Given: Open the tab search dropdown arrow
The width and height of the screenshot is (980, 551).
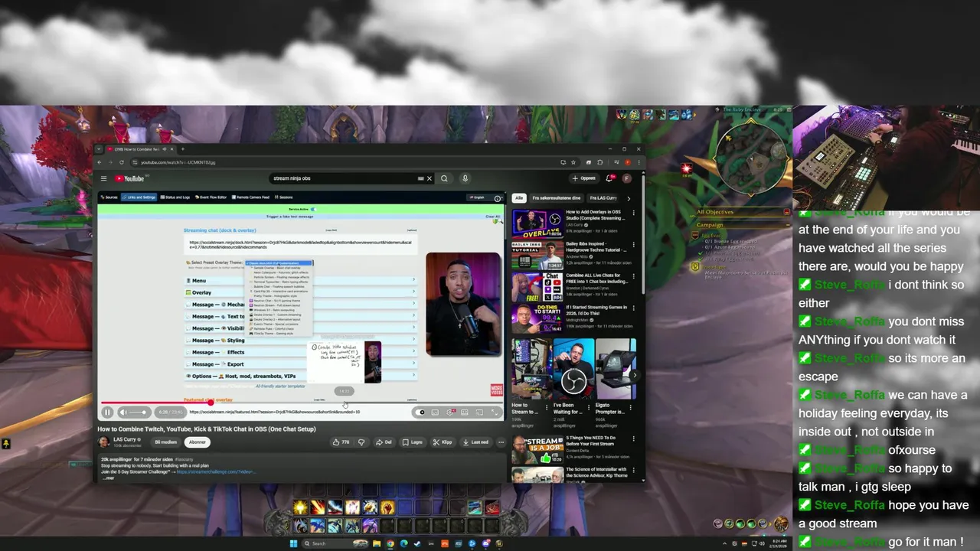Looking at the screenshot, I should pos(99,149).
